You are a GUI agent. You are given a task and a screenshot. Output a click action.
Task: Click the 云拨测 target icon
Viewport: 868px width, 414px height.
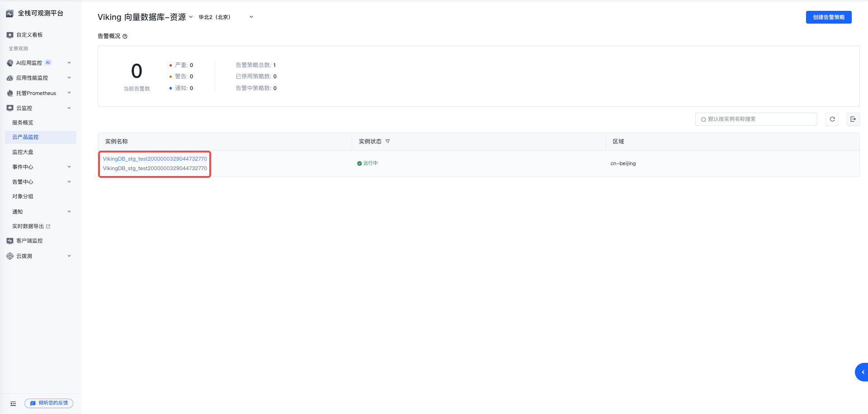coord(10,256)
